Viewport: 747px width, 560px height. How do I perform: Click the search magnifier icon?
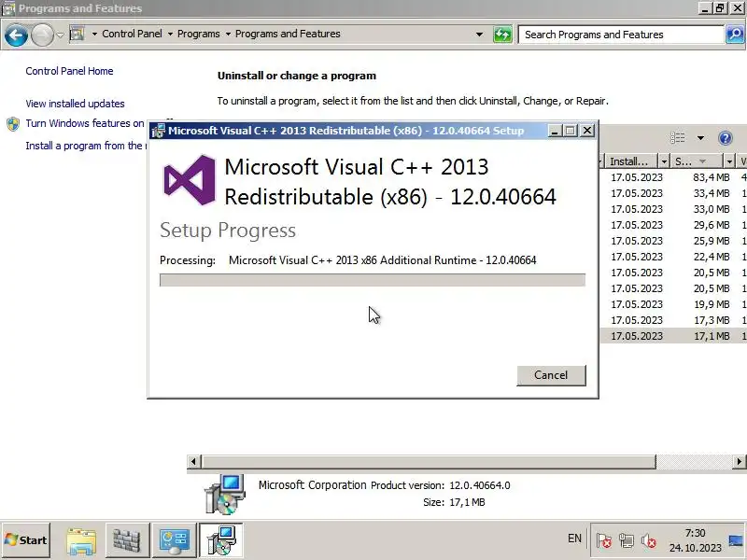point(735,35)
